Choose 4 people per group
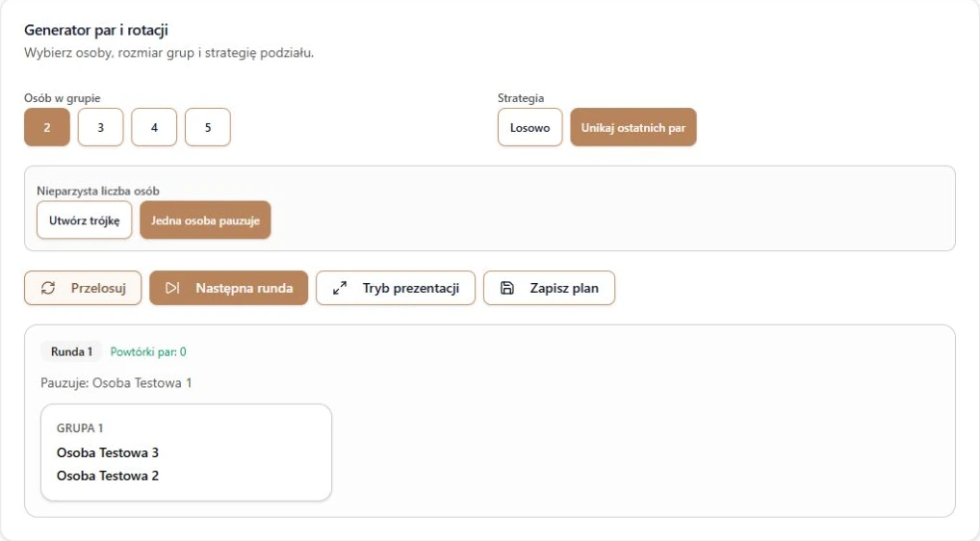Screen dimensions: 980x541 (154, 127)
